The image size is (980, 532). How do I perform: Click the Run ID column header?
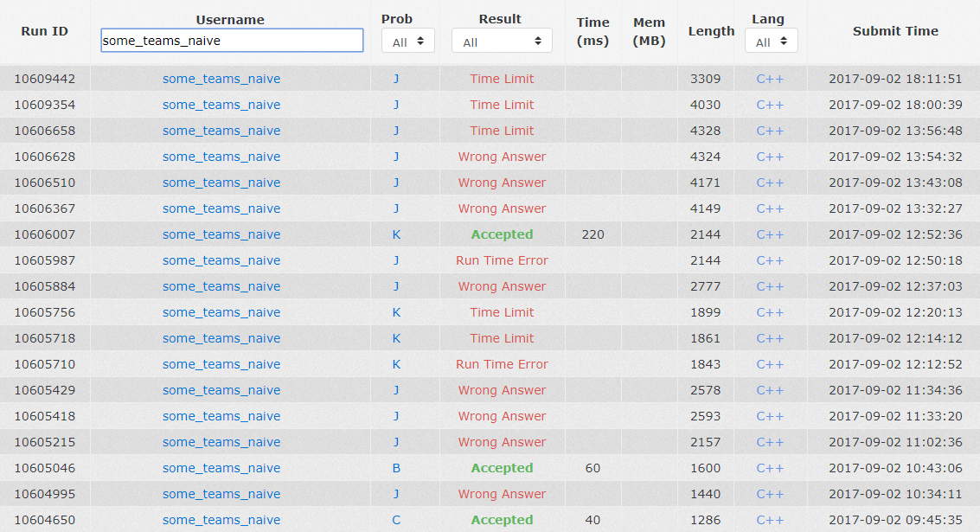[44, 31]
